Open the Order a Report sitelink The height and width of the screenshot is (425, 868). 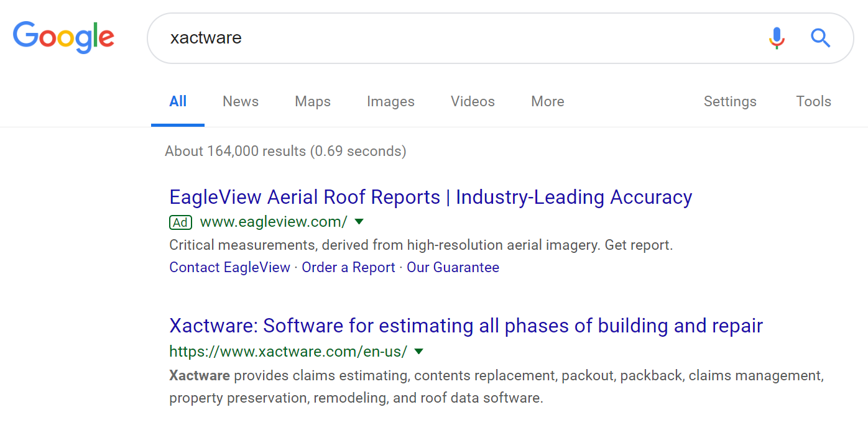click(348, 267)
